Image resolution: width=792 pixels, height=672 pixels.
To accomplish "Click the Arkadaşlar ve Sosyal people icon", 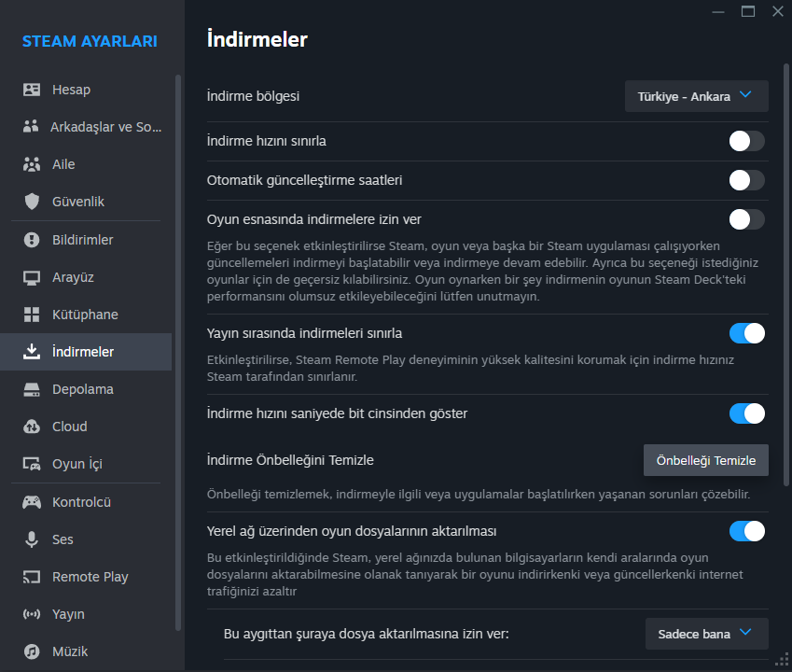I will pyautogui.click(x=31, y=126).
